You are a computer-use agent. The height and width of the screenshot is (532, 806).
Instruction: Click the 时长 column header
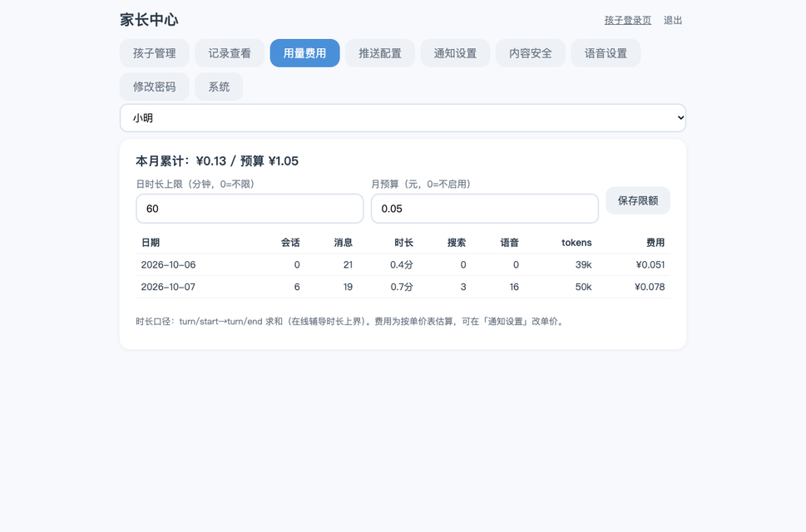click(x=404, y=243)
